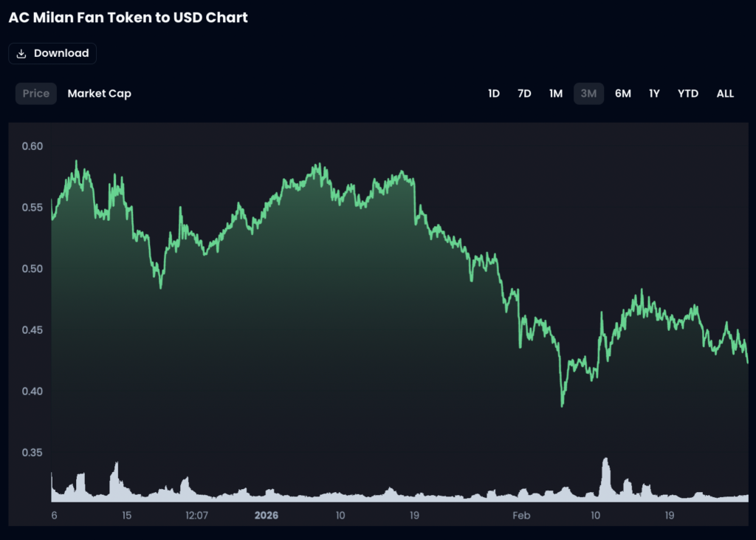Switch to the Price view
Image resolution: width=756 pixels, height=540 pixels.
(36, 94)
